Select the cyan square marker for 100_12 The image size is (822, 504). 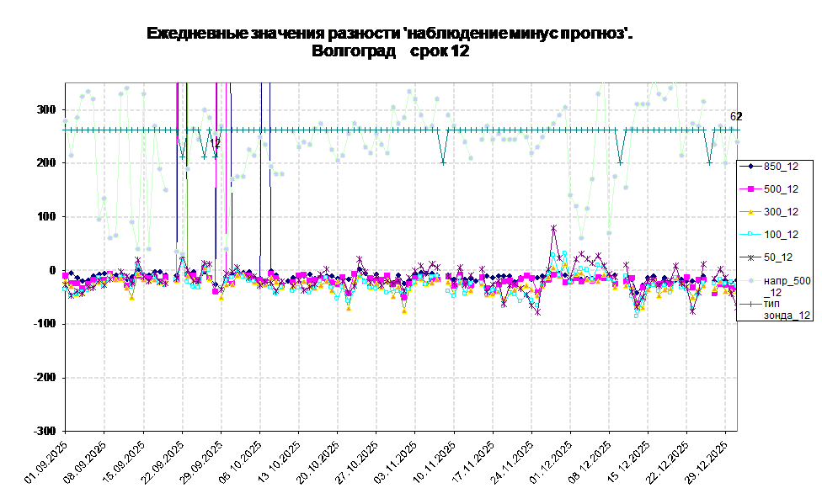click(x=751, y=234)
